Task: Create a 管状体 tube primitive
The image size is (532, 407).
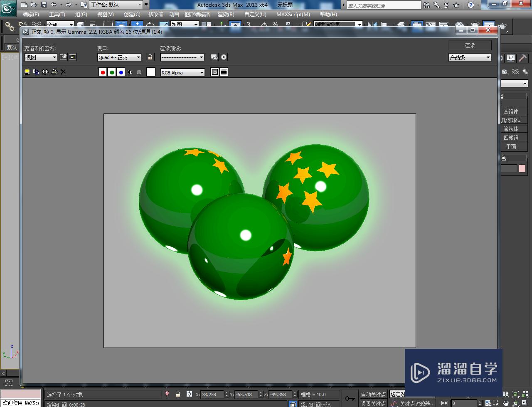Action: click(513, 129)
